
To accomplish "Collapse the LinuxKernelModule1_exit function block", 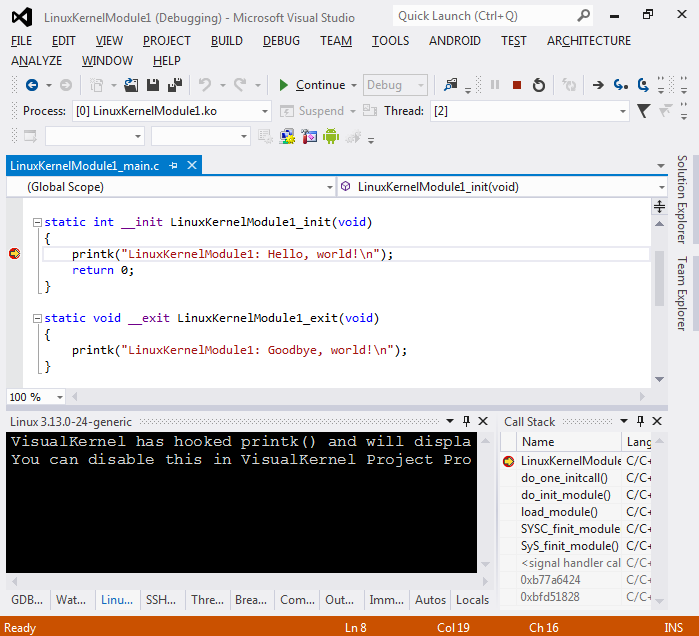I will pos(37,318).
